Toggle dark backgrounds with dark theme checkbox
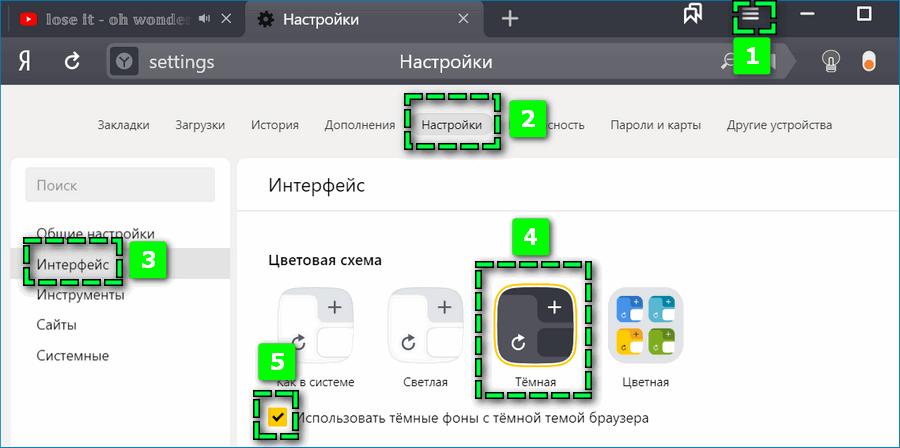Viewport: 900px width, 448px height. tap(278, 418)
